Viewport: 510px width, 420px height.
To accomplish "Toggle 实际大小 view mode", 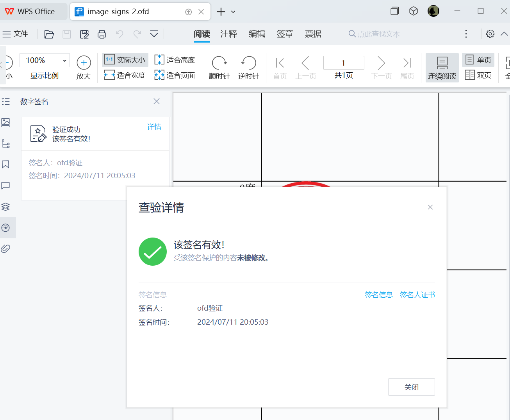I will pyautogui.click(x=125, y=60).
